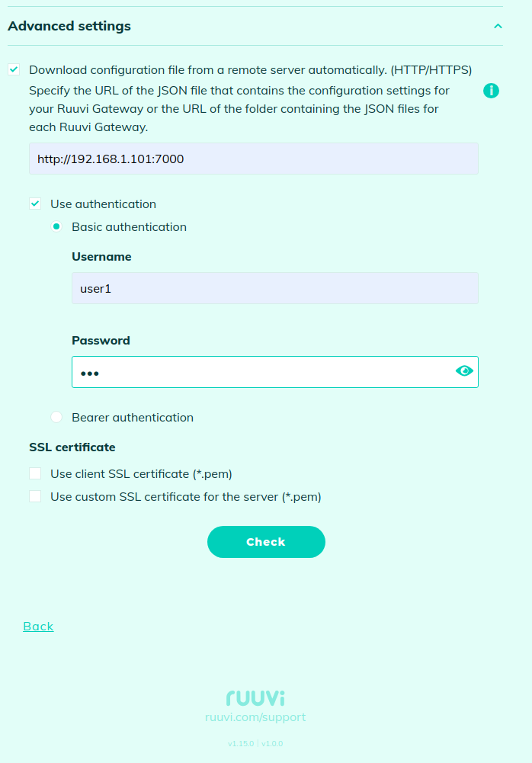Disable the Use authentication checkbox
Viewport: 532px width, 763px height.
(x=35, y=204)
